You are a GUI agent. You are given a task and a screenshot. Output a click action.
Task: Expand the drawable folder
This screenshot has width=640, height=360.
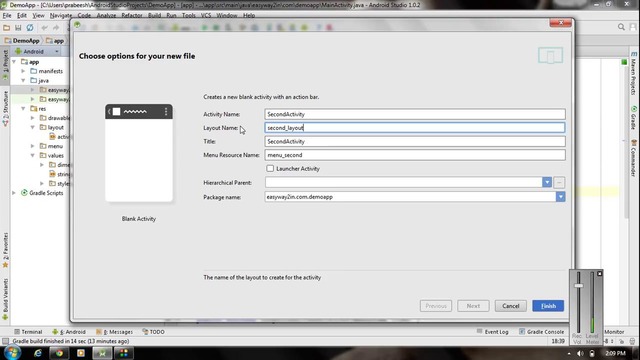pos(33,118)
